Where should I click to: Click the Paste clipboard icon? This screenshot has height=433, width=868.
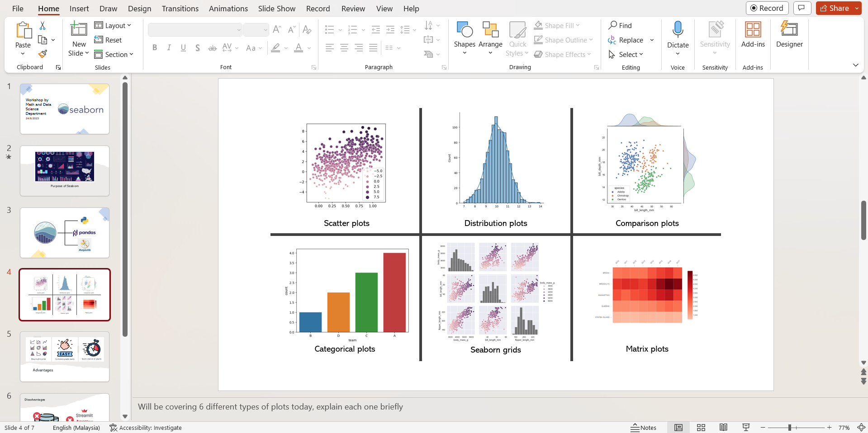(23, 31)
